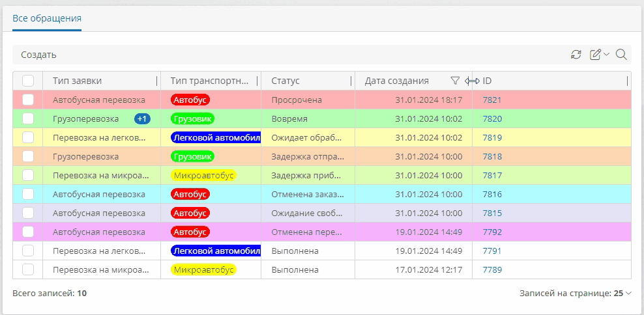Click the search magnifier icon
Image resolution: width=644 pixels, height=315 pixels.
coord(621,55)
